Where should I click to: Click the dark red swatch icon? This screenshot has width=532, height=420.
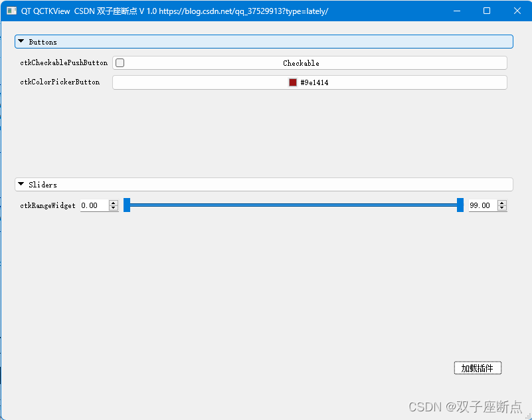(292, 82)
